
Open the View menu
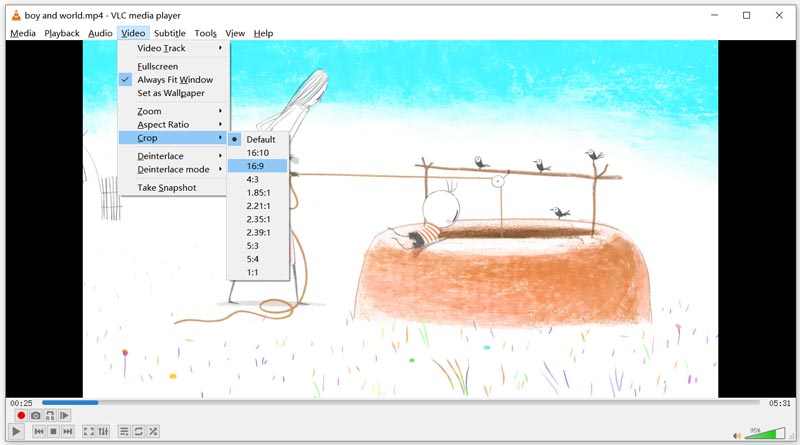pos(235,33)
